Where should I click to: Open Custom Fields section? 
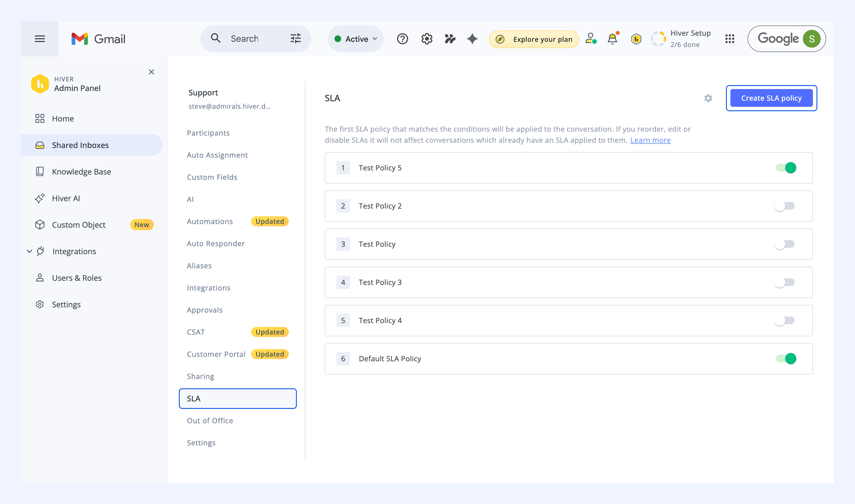pyautogui.click(x=212, y=177)
